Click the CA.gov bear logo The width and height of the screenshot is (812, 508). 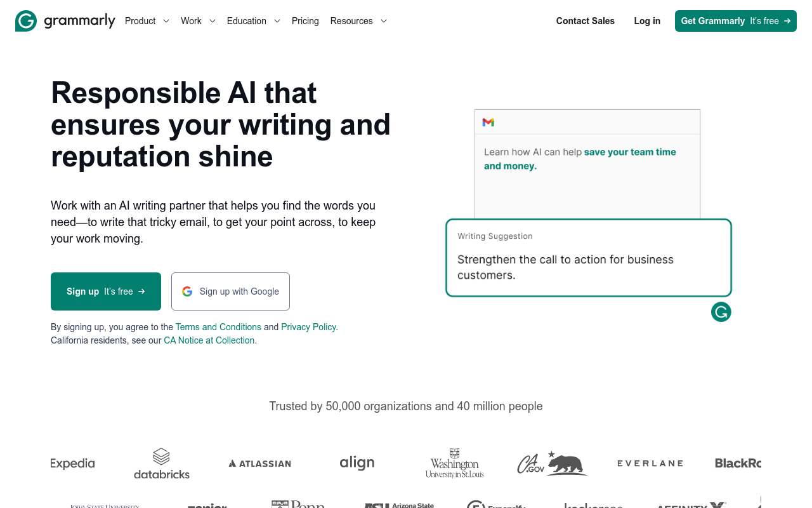[552, 464]
